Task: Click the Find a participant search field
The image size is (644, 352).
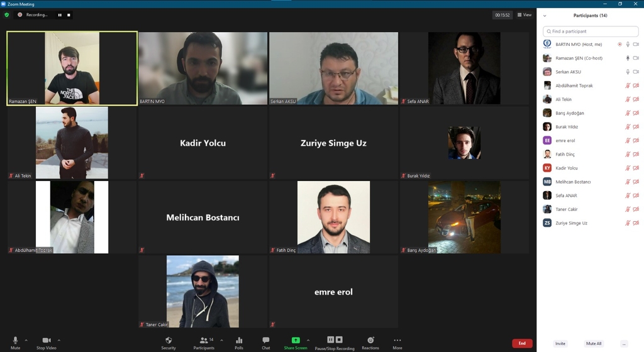Action: click(x=591, y=31)
